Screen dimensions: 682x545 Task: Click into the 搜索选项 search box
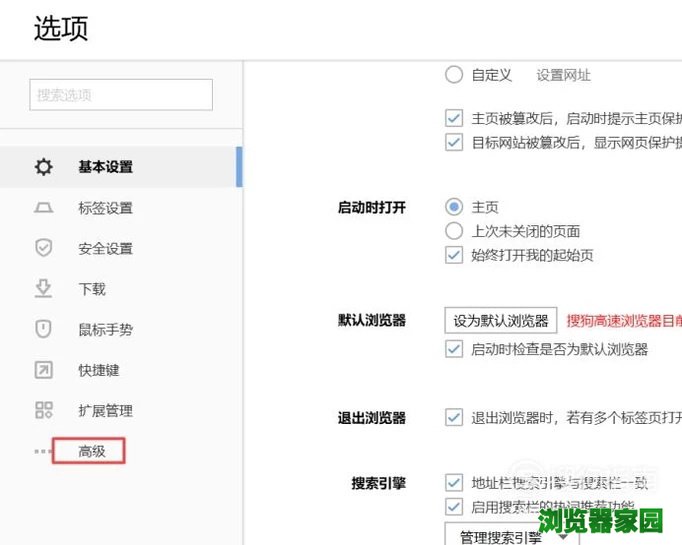click(121, 95)
